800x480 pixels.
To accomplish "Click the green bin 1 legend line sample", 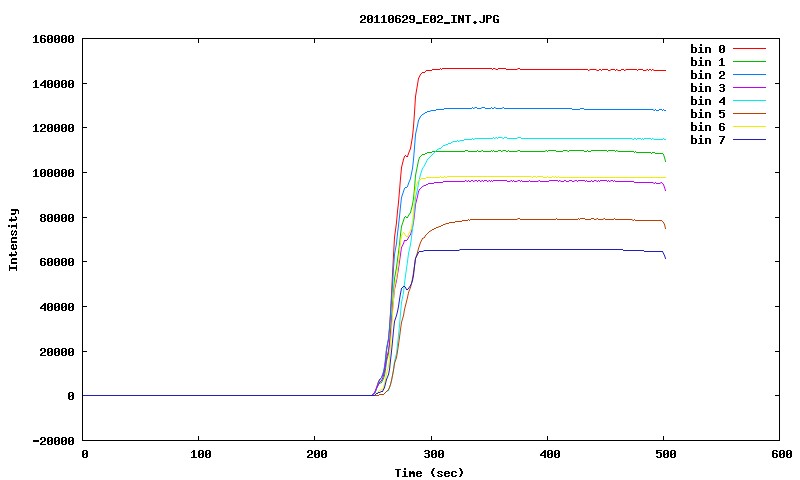I will tap(749, 61).
